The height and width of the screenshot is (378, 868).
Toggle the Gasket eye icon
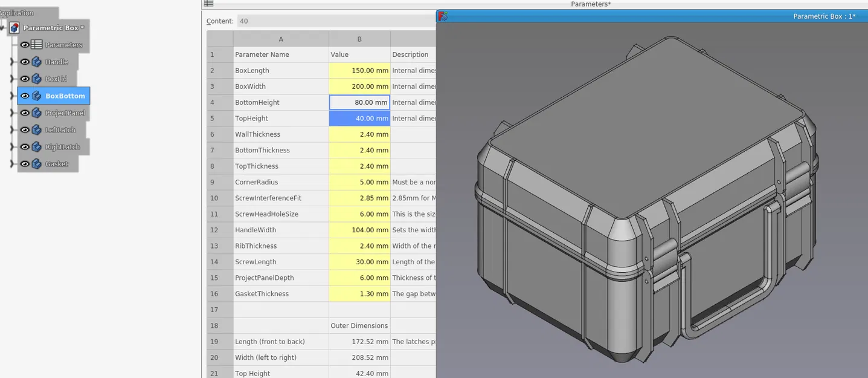point(25,163)
